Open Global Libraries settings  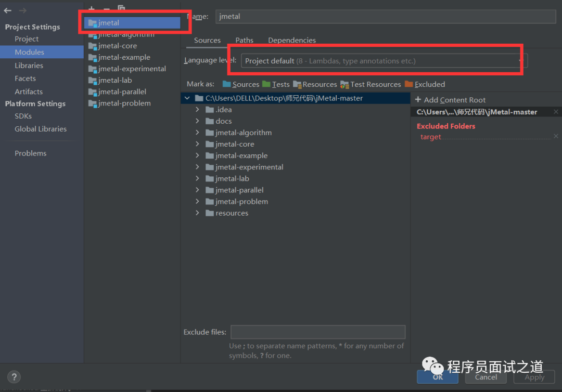tap(41, 129)
